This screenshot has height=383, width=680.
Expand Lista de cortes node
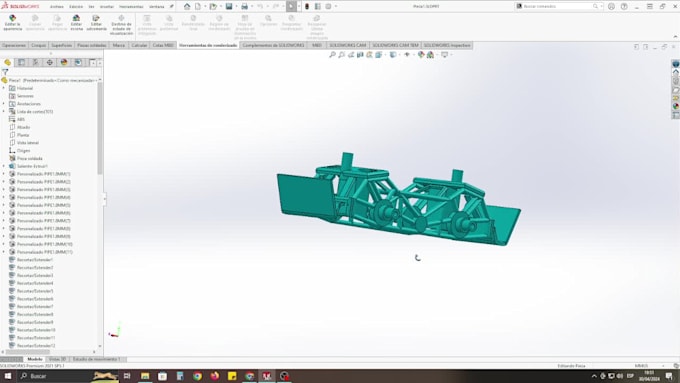click(4, 111)
